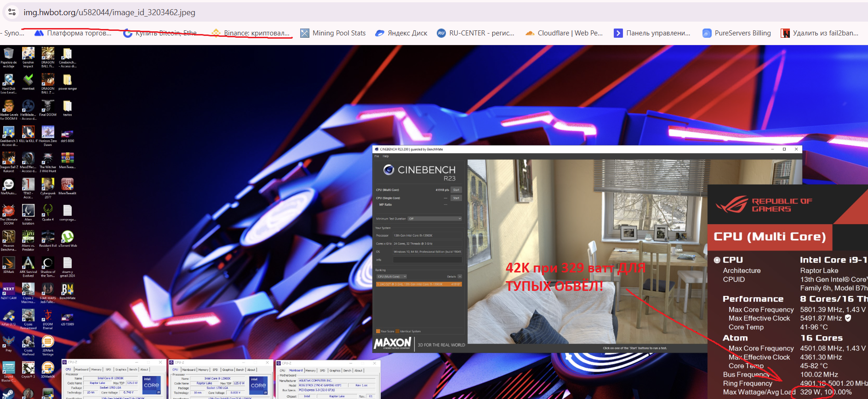Select the 24C/32T i9-13900K ranking row
Viewport: 868px width, 399px height.
tap(418, 284)
